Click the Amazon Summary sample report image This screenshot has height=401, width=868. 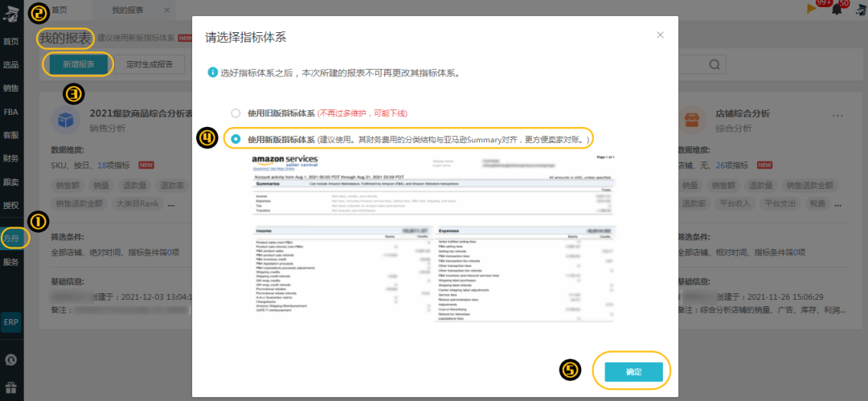point(433,239)
